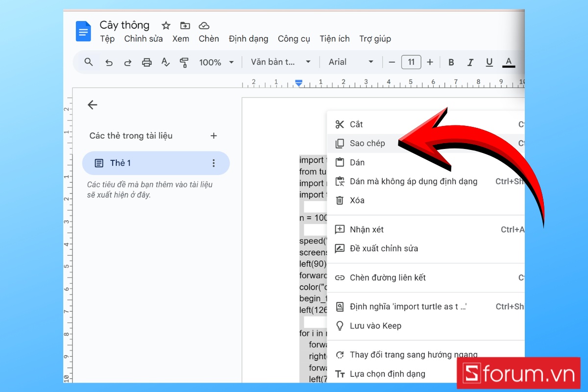Click the Undo icon in the toolbar
588x392 pixels.
(109, 62)
